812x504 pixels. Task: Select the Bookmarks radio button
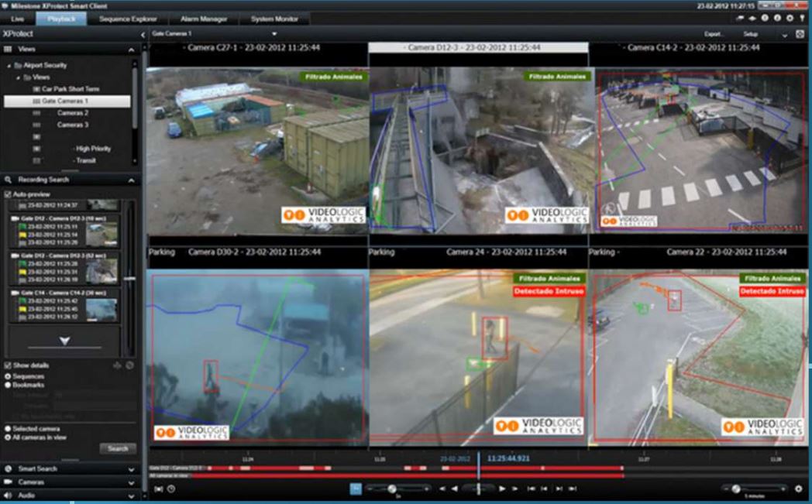(x=8, y=385)
